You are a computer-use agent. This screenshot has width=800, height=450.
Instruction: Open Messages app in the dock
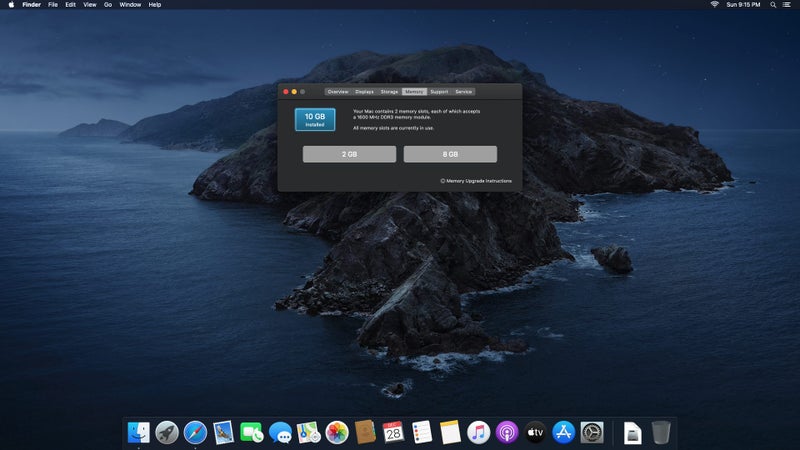280,432
